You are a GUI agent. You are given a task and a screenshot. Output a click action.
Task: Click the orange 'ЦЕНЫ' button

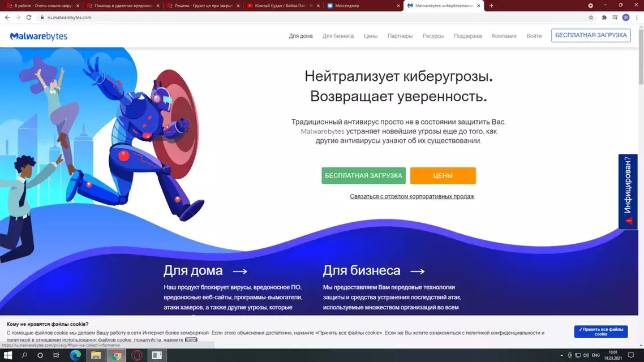[x=443, y=176]
